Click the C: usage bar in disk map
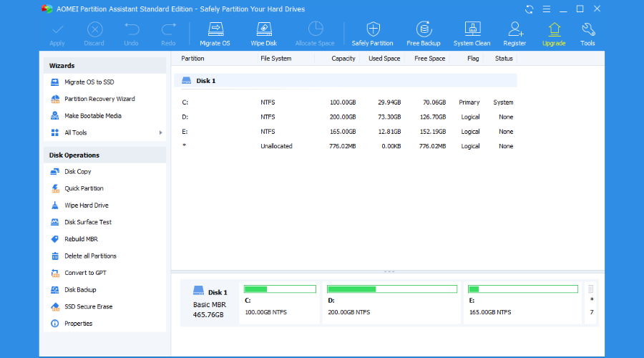The height and width of the screenshot is (358, 644). click(x=280, y=289)
